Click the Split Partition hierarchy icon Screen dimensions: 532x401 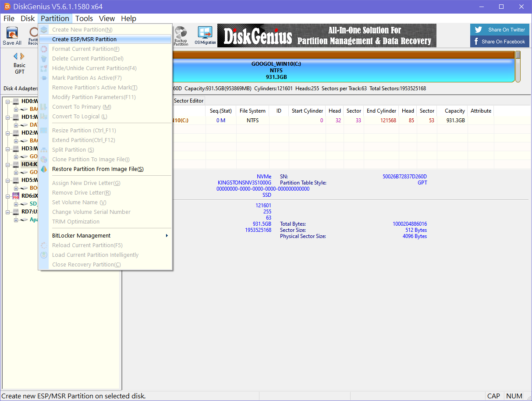coord(44,150)
